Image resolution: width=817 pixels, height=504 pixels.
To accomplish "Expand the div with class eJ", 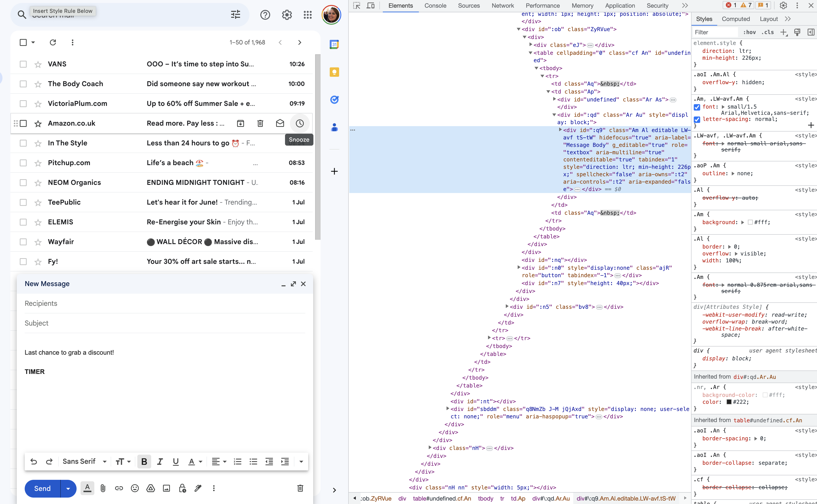I will [531, 45].
